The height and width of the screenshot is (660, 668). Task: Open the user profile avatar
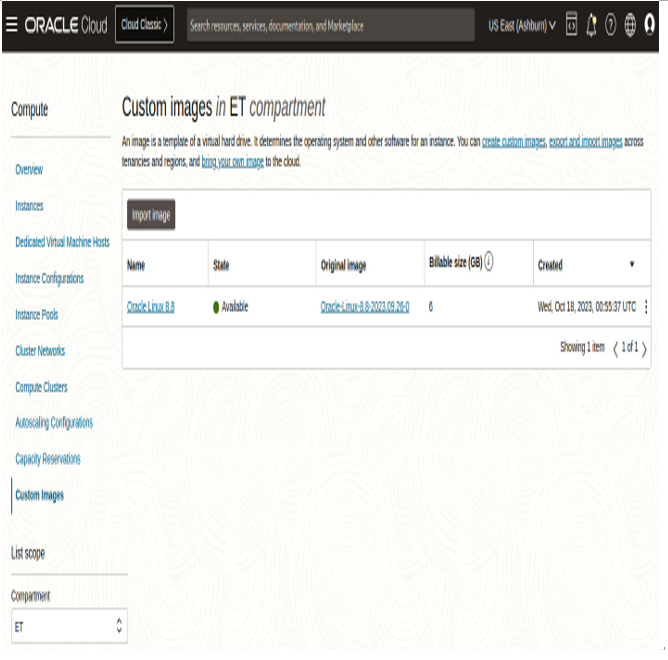pos(649,24)
